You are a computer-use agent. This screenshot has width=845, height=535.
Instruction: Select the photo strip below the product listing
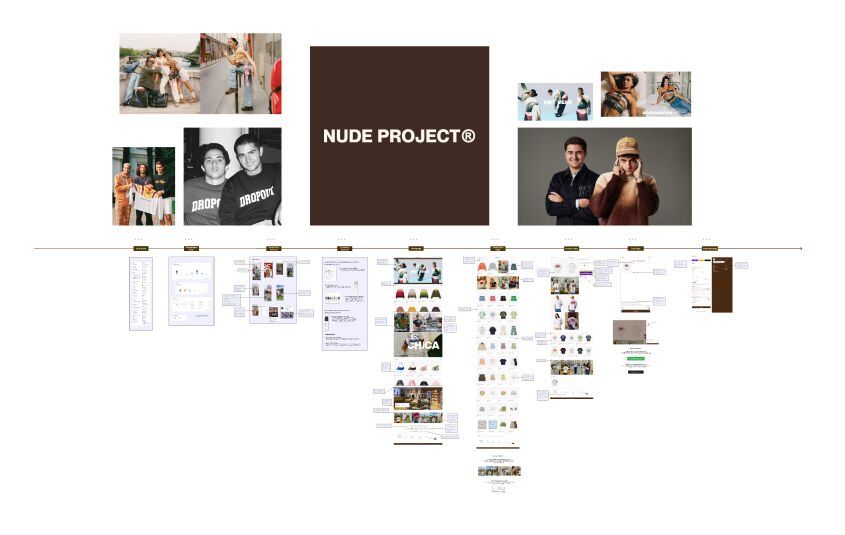pos(499,471)
